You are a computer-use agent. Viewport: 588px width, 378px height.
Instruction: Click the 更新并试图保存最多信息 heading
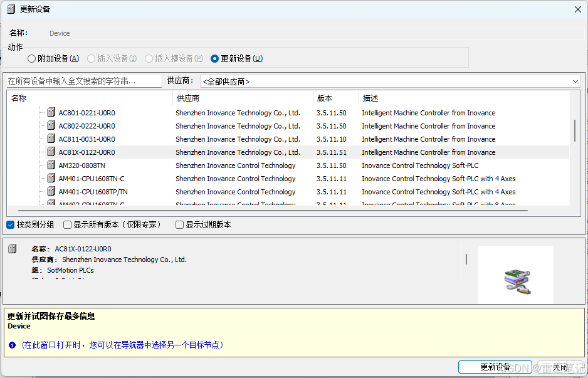[x=51, y=316]
